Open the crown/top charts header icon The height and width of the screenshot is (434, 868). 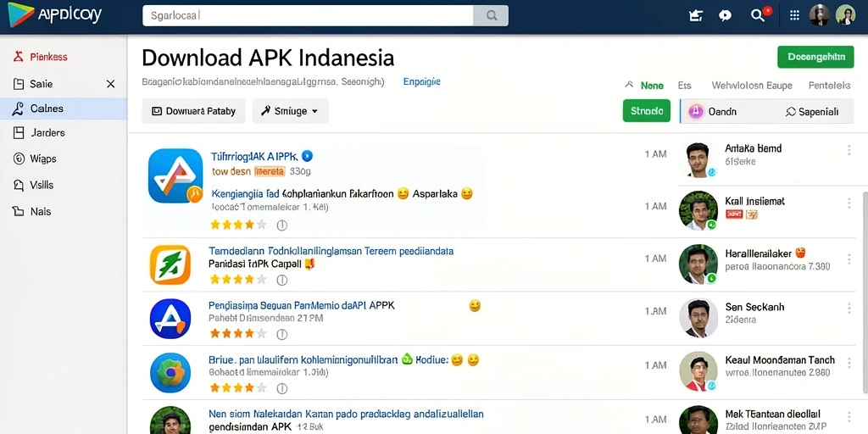(x=696, y=15)
